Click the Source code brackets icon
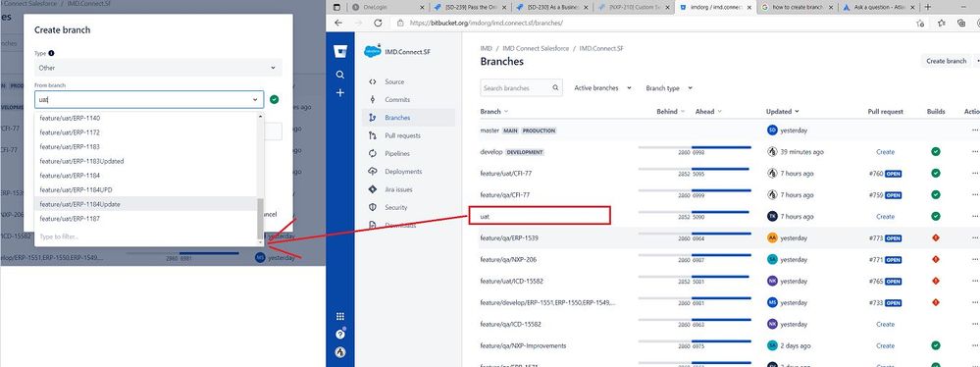The width and height of the screenshot is (980, 367). click(373, 81)
